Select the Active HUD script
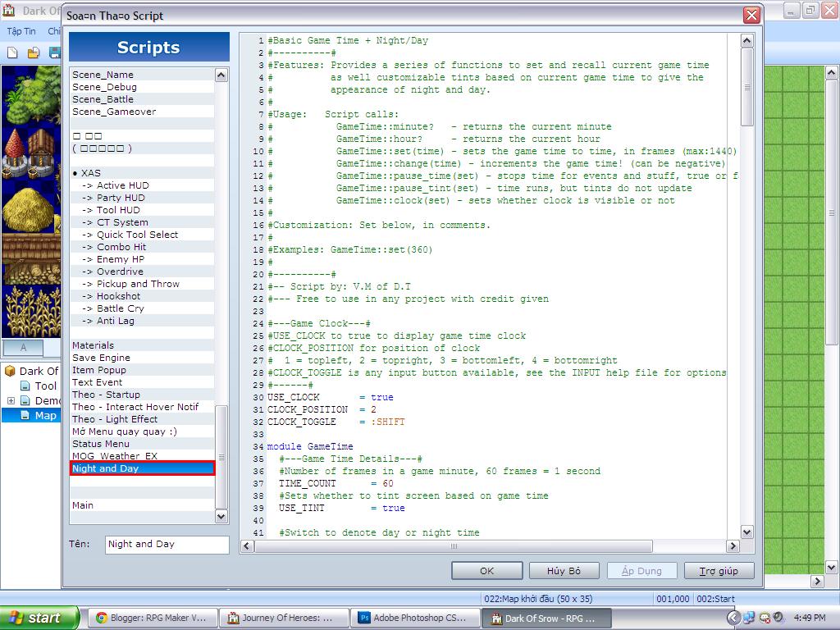Viewport: 840px width, 630px height. [x=142, y=185]
